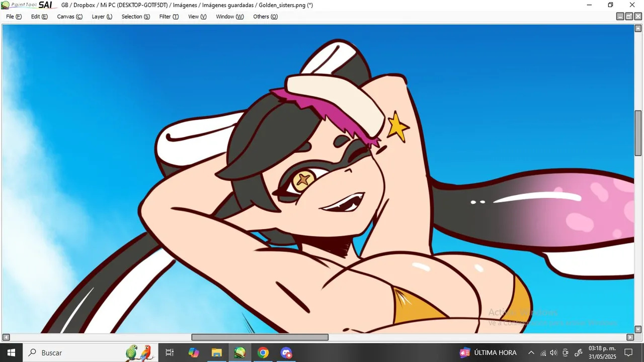
Task: Click the horizontal scrollbar left arrow
Action: [6, 337]
